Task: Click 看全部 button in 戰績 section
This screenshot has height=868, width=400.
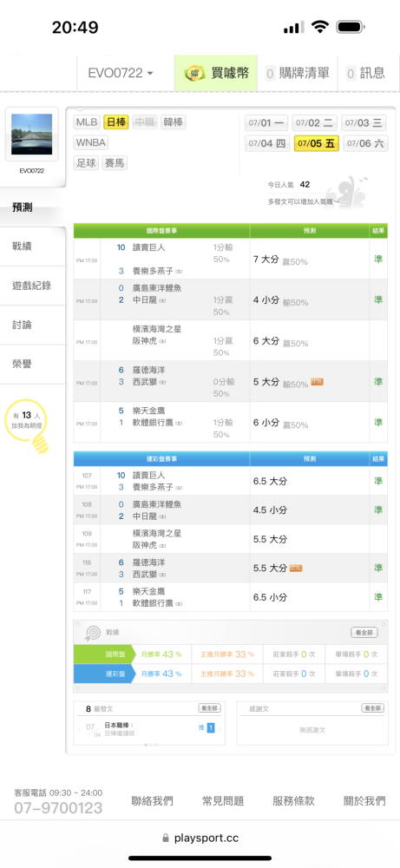Action: point(364,632)
